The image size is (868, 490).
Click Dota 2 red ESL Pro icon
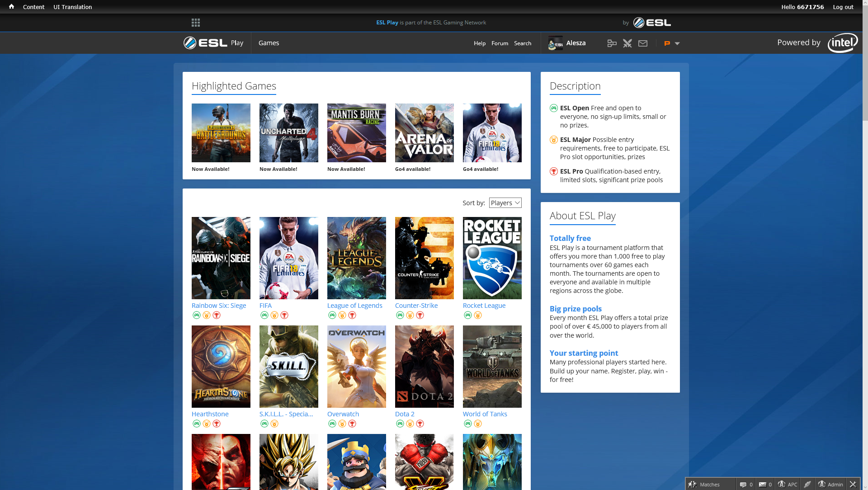420,424
